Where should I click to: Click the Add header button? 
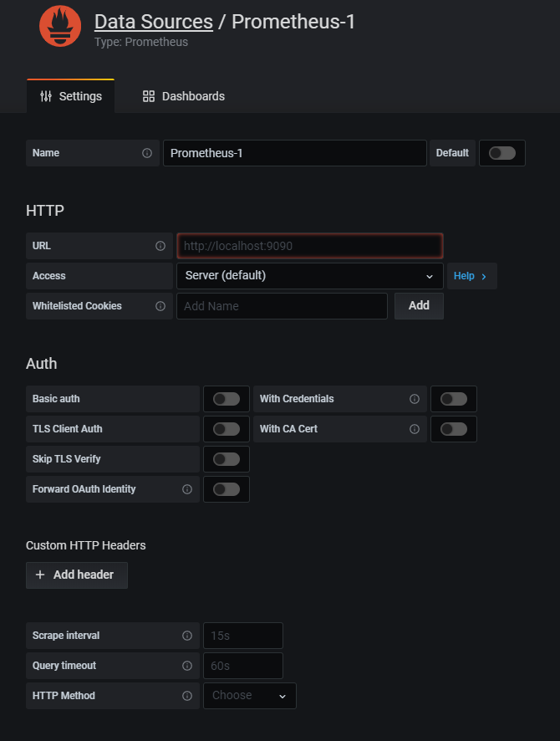click(x=77, y=575)
